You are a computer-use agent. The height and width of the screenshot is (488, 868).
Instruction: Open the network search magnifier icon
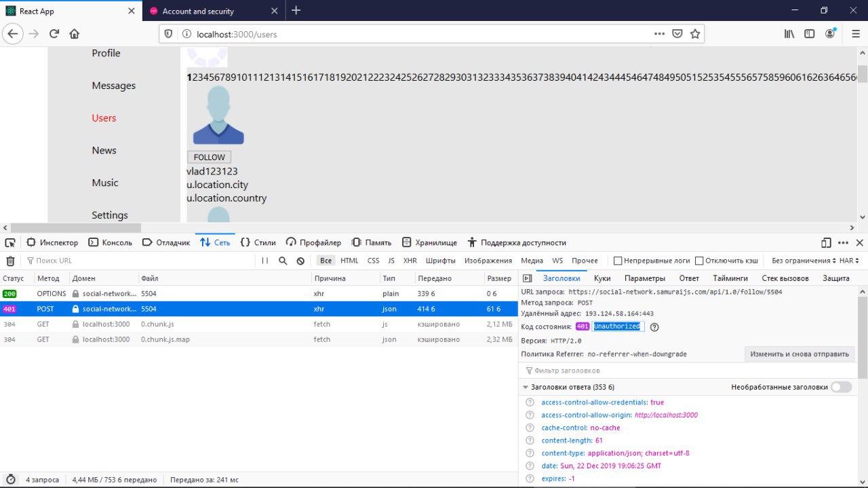283,261
